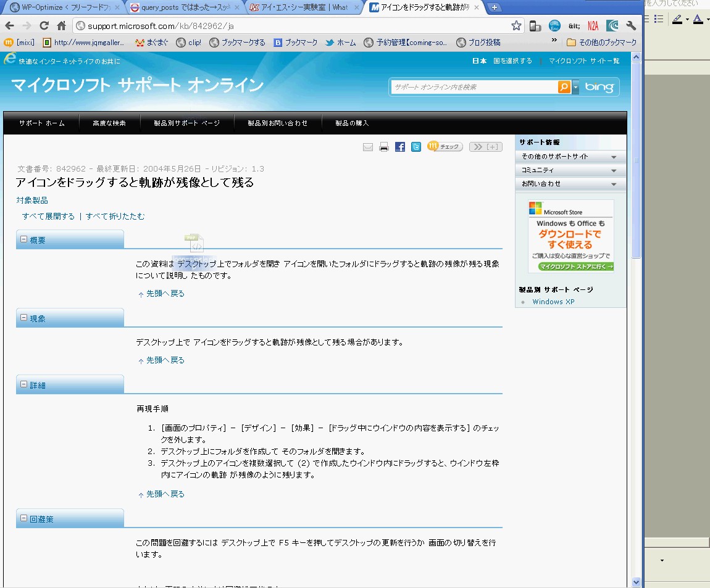Screen dimensions: 710x588
Task: Click bullet list icon in background window
Action: tap(659, 19)
